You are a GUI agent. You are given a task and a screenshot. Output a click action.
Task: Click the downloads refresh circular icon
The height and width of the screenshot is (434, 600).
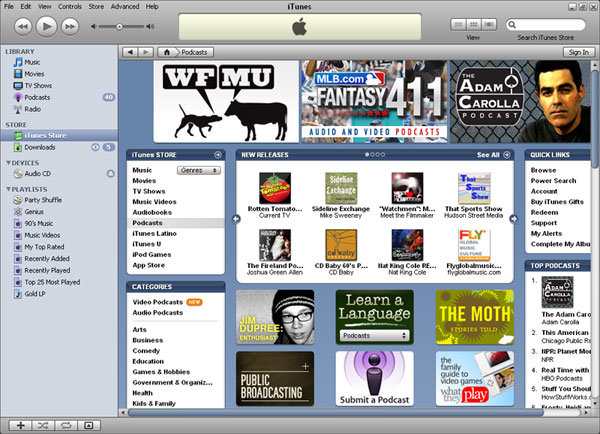coord(95,147)
